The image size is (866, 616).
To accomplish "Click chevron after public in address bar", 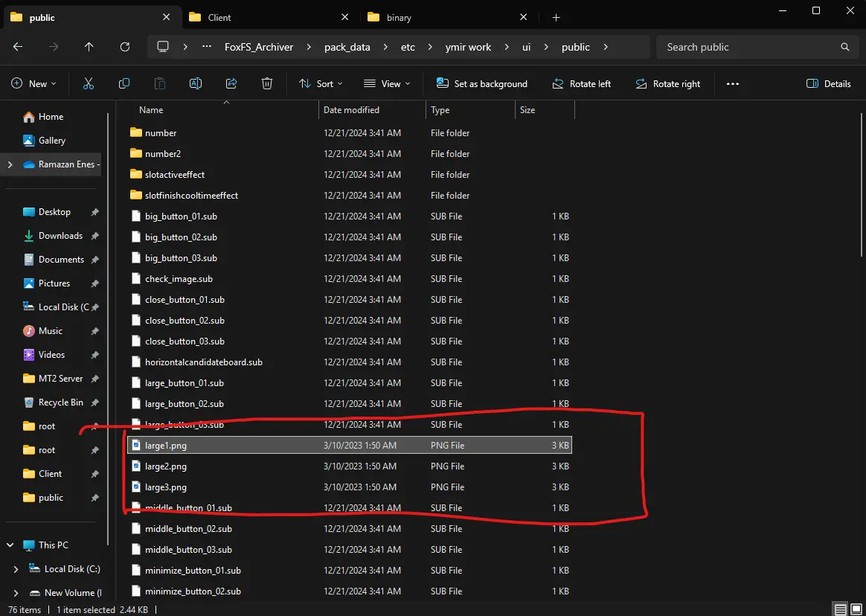I will click(606, 47).
